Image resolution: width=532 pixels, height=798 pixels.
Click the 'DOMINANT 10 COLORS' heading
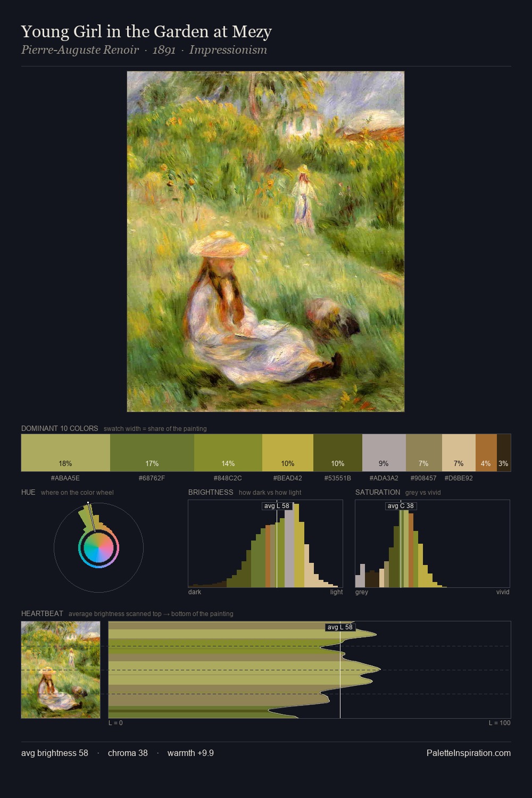(60, 428)
